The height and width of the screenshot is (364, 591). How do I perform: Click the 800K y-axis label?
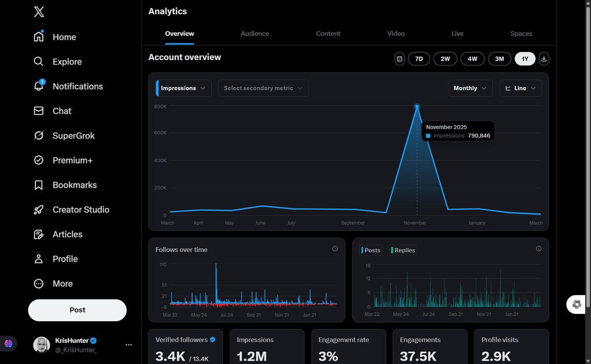pos(161,107)
